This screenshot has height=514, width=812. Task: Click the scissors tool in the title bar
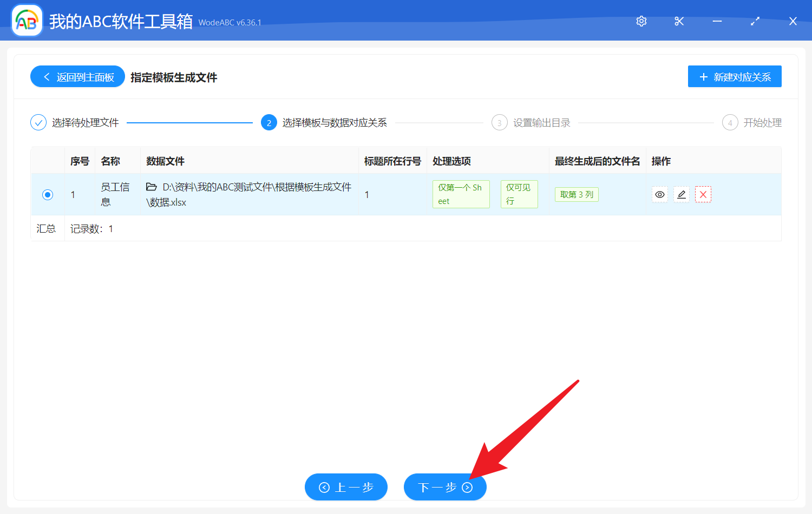[679, 21]
